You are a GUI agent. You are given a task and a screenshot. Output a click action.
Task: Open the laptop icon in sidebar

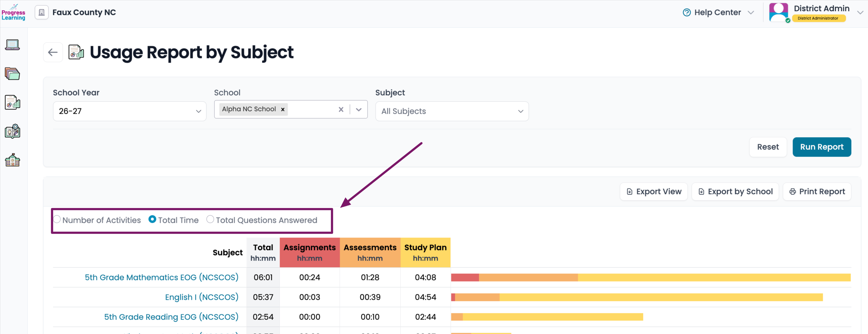pyautogui.click(x=13, y=45)
